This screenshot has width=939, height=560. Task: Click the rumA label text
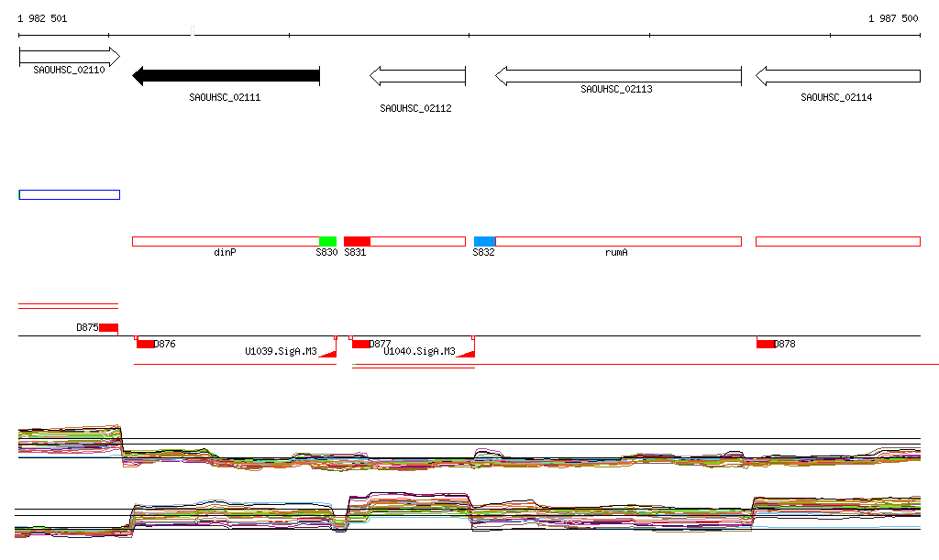[616, 252]
